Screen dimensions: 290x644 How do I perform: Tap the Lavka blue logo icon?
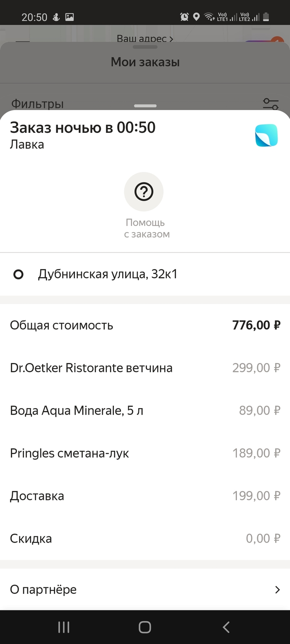266,135
